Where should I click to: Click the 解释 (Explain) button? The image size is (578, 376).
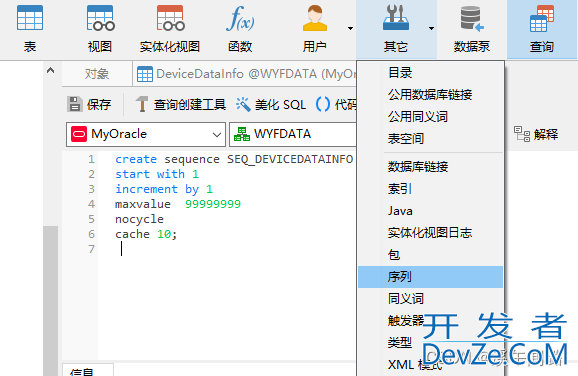(536, 134)
